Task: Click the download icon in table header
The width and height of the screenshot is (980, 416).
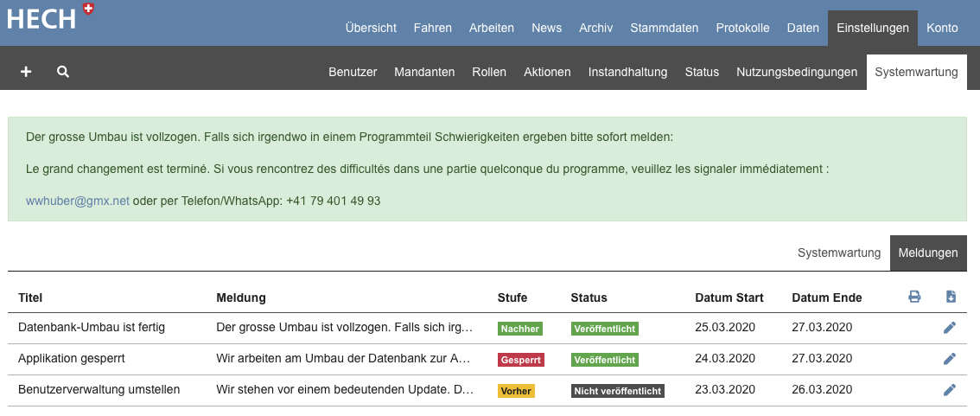Action: point(951,297)
